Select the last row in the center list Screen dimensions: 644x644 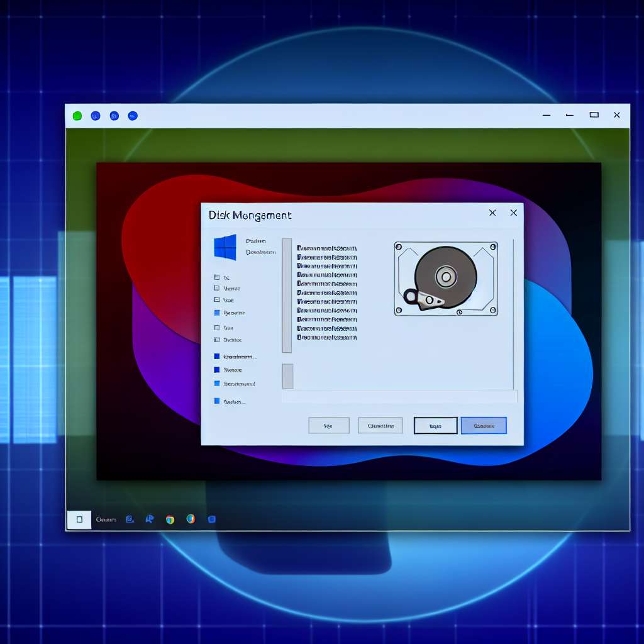[x=326, y=338]
